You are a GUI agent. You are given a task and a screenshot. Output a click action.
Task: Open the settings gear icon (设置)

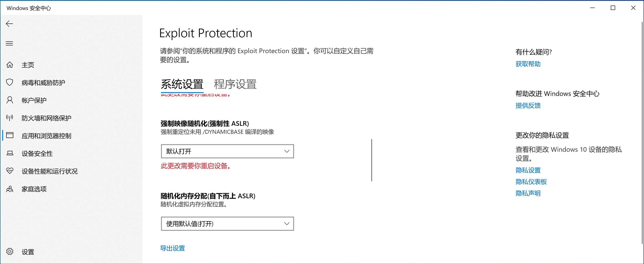tap(10, 252)
